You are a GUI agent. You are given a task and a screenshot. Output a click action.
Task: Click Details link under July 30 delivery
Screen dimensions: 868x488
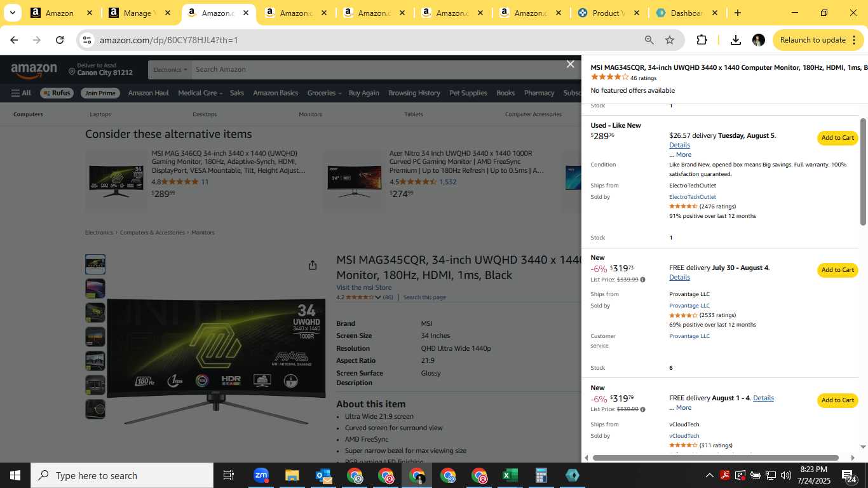[x=679, y=277]
